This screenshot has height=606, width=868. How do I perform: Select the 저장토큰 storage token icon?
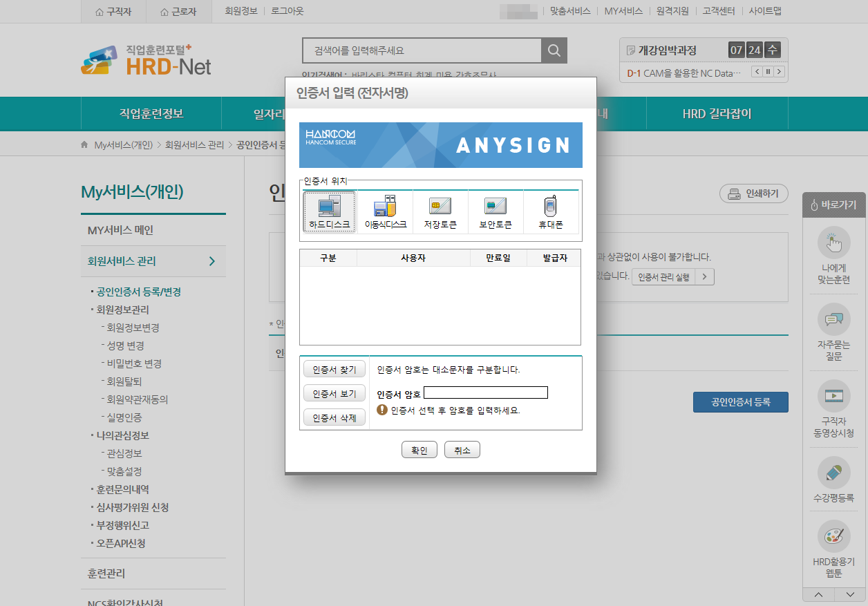click(440, 212)
